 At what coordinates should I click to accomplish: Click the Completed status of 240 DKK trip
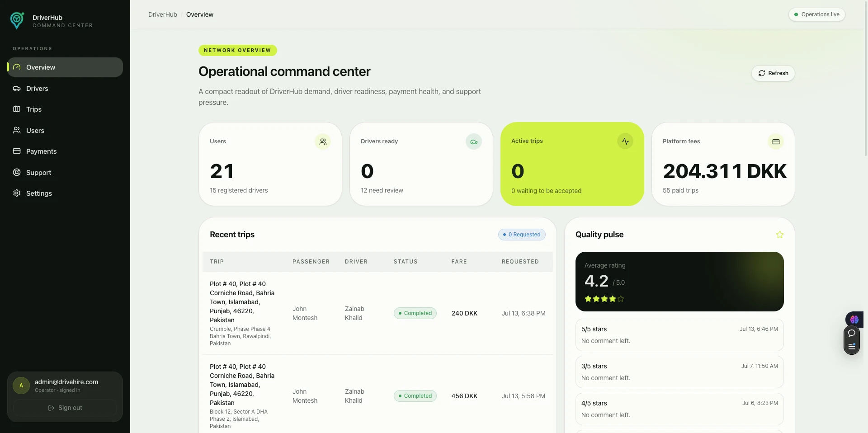pos(415,313)
